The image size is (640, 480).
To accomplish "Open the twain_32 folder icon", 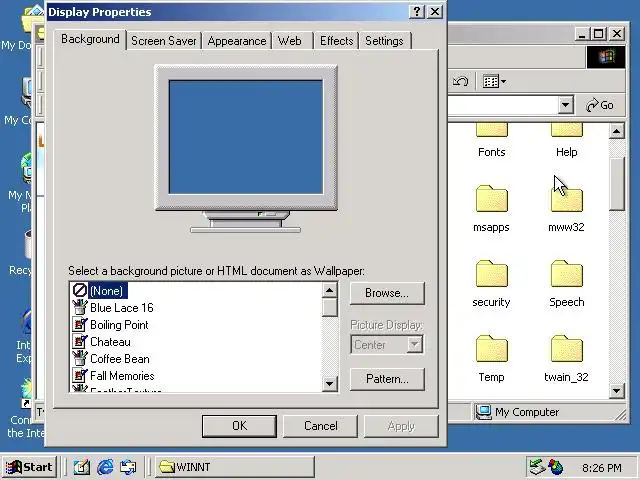I will (567, 349).
